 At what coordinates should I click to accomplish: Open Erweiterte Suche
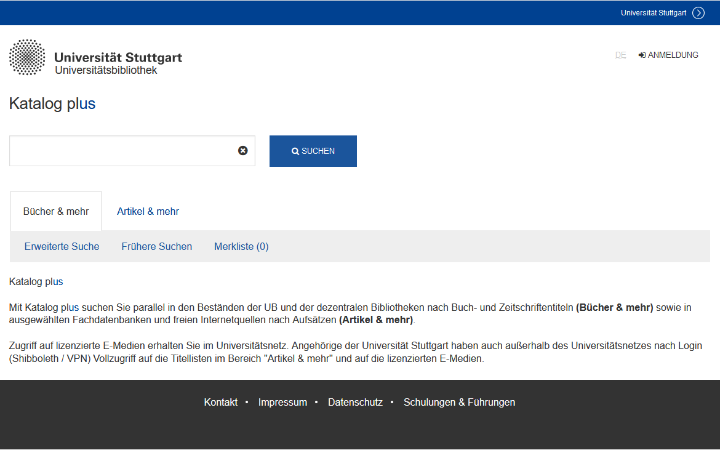click(62, 247)
